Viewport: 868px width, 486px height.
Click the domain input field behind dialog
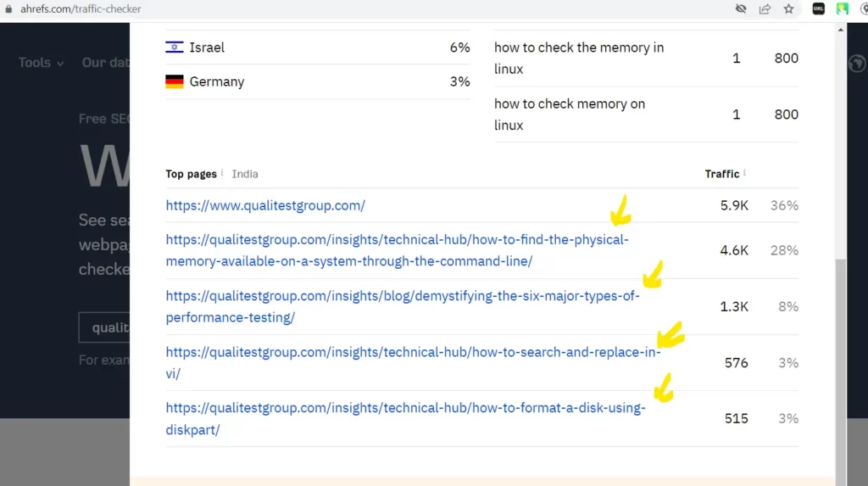point(104,327)
